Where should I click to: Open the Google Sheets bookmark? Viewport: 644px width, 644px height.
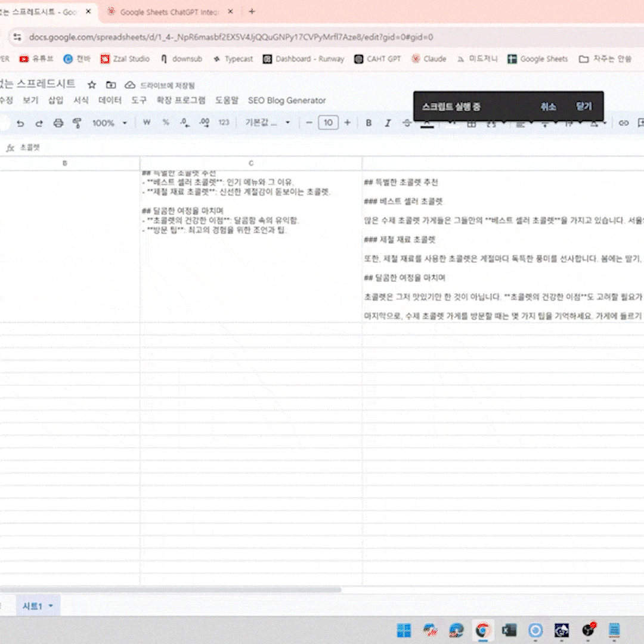(x=538, y=58)
